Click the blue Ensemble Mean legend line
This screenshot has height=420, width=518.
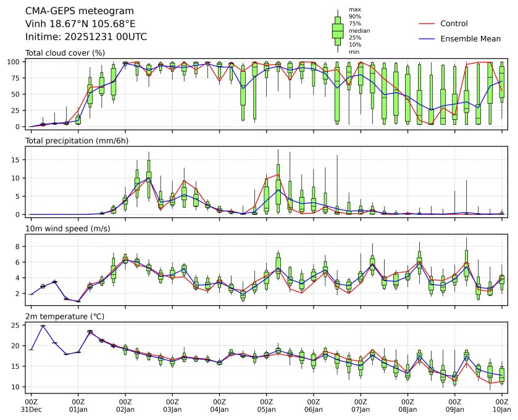427,39
